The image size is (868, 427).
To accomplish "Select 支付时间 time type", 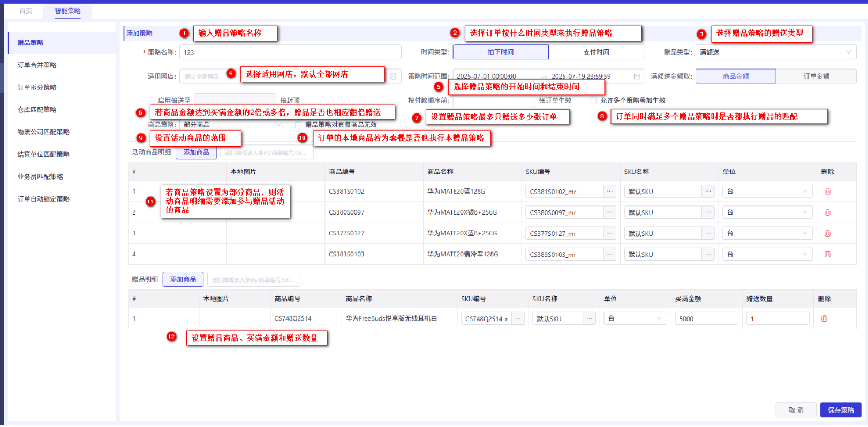I will tap(596, 52).
